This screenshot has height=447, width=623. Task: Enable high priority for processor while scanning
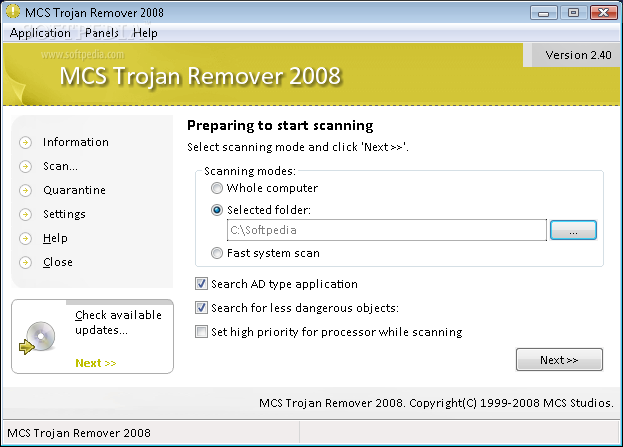[x=201, y=331]
